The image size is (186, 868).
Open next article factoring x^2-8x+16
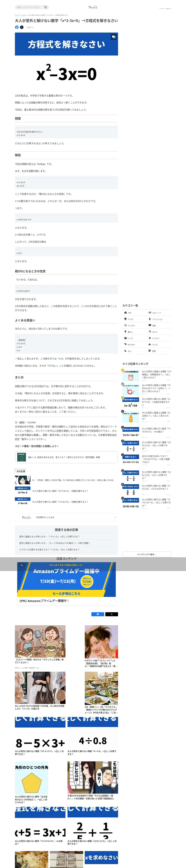click(66, 502)
